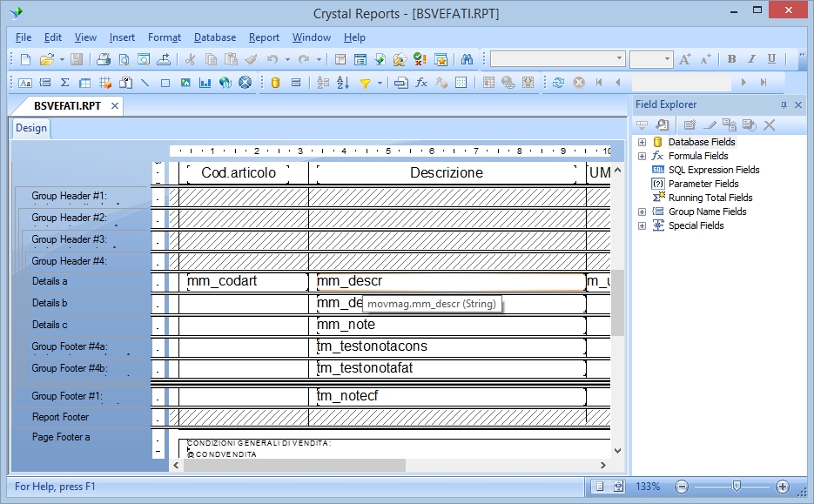Open the Database Expert cylinder icon
This screenshot has width=814, height=504.
click(x=275, y=83)
